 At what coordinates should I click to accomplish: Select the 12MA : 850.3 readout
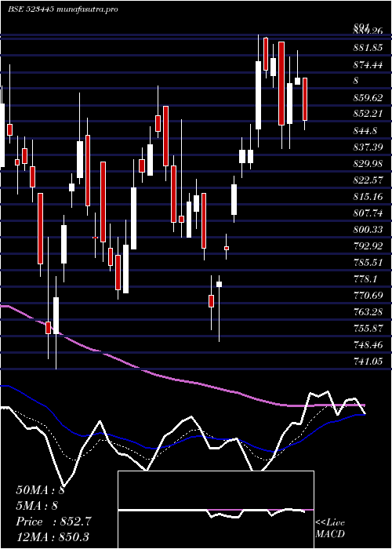click(53, 536)
